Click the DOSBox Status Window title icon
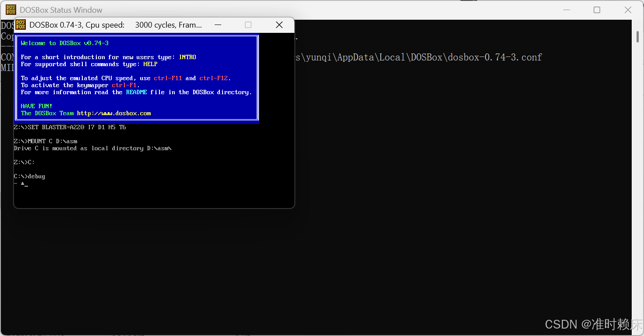 coord(11,10)
